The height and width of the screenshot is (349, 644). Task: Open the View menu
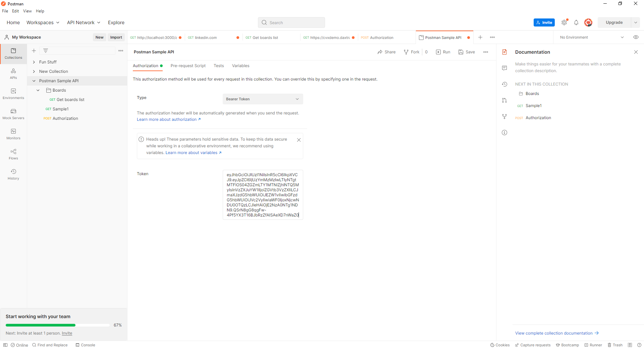[x=27, y=11]
